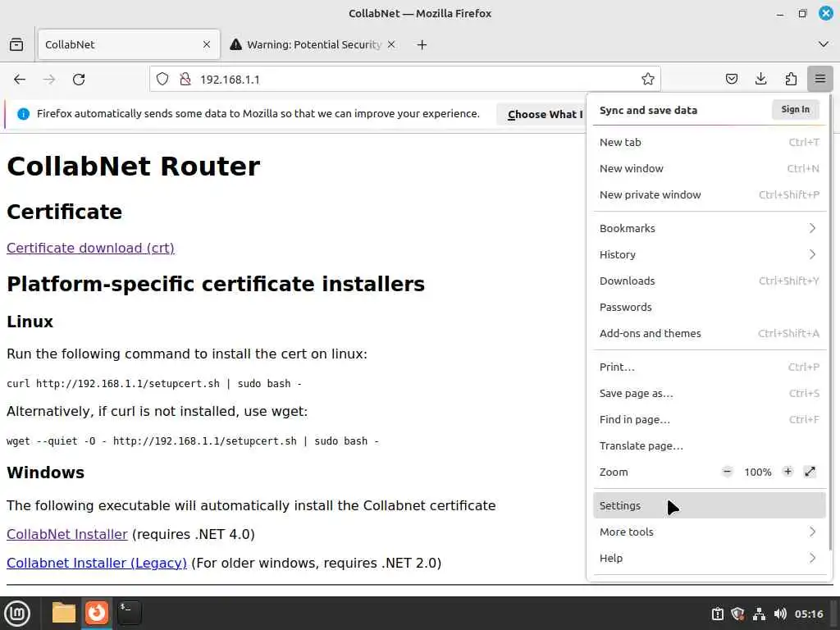Click the menu panel scrollbar
The height and width of the screenshot is (630, 840).
click(x=830, y=323)
